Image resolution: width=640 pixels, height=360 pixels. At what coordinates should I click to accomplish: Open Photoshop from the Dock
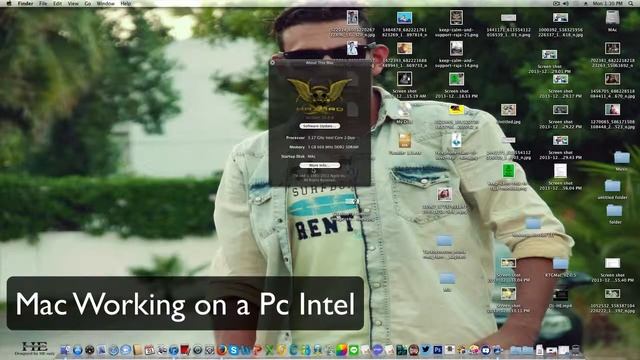pyautogui.click(x=438, y=350)
